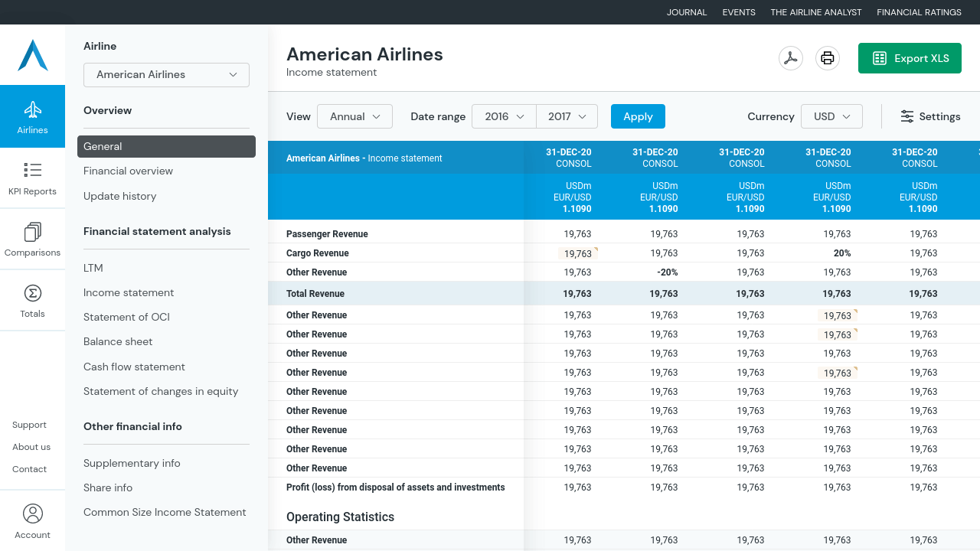Open the KPI Reports section
980x551 pixels.
point(32,178)
